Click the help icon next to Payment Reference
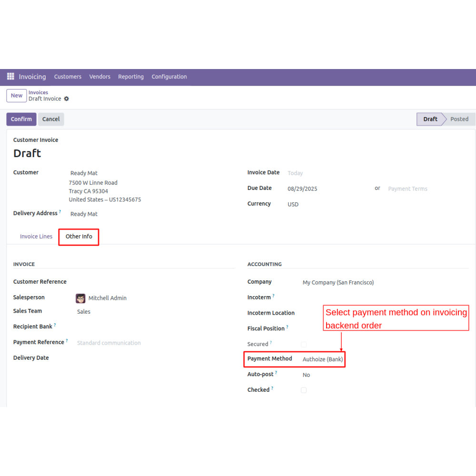 tap(67, 341)
